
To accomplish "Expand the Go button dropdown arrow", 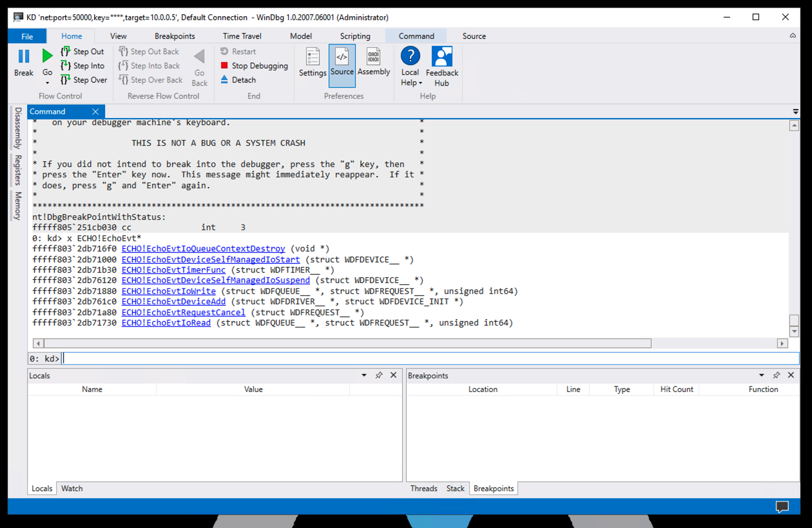I will pyautogui.click(x=48, y=83).
